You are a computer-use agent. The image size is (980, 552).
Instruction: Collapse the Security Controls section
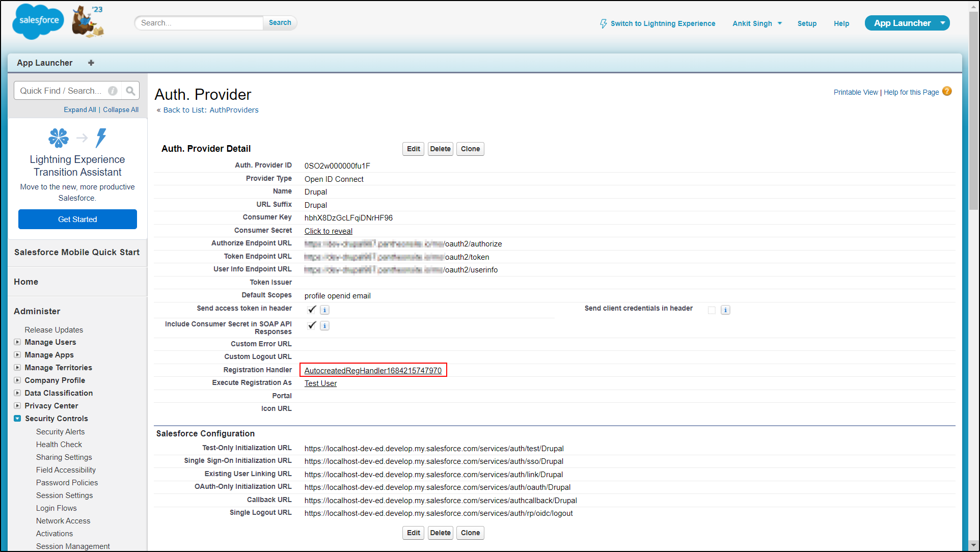(x=17, y=419)
